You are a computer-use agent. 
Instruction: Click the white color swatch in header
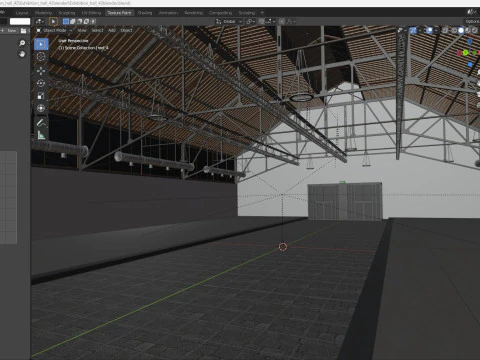click(20, 21)
